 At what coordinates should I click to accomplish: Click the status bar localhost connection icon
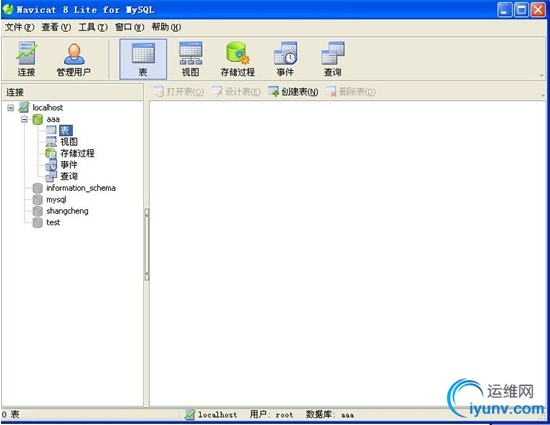pyautogui.click(x=189, y=414)
